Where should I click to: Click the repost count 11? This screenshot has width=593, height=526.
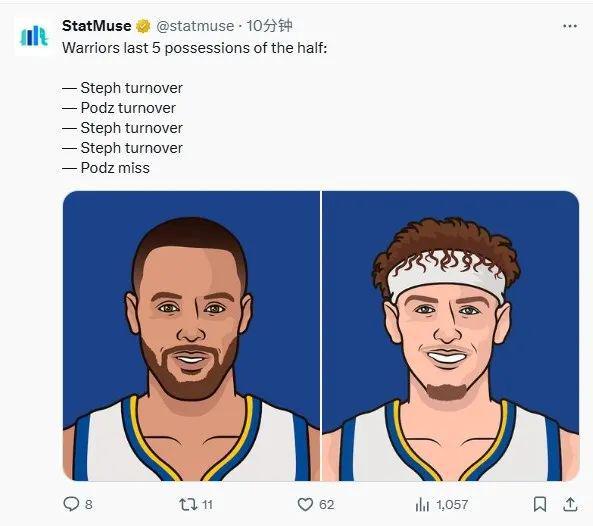pos(207,504)
